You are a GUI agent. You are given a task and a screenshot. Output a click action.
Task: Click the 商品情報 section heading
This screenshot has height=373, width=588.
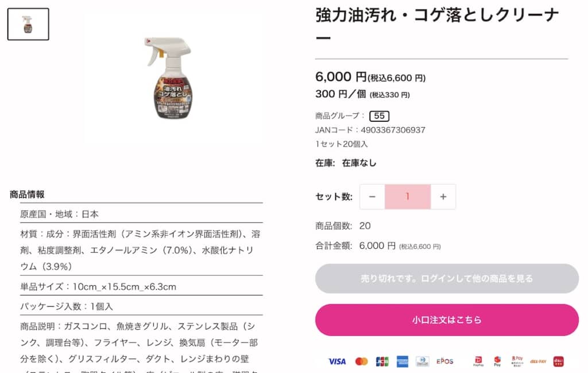pos(27,194)
